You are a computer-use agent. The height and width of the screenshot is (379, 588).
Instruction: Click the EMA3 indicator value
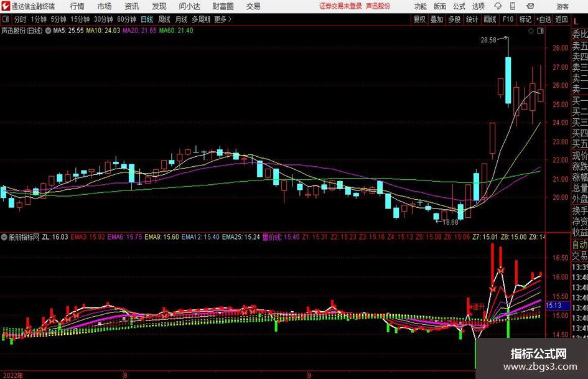88,237
